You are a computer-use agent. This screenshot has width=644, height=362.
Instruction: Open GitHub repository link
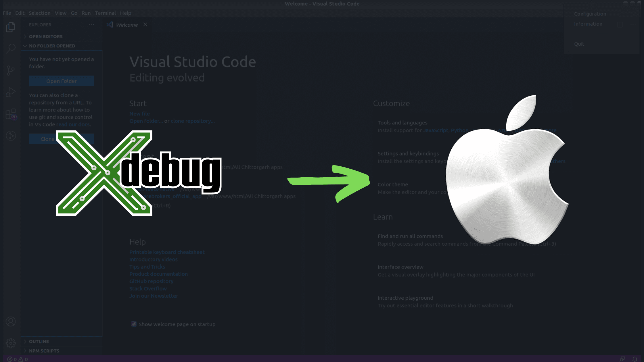151,281
